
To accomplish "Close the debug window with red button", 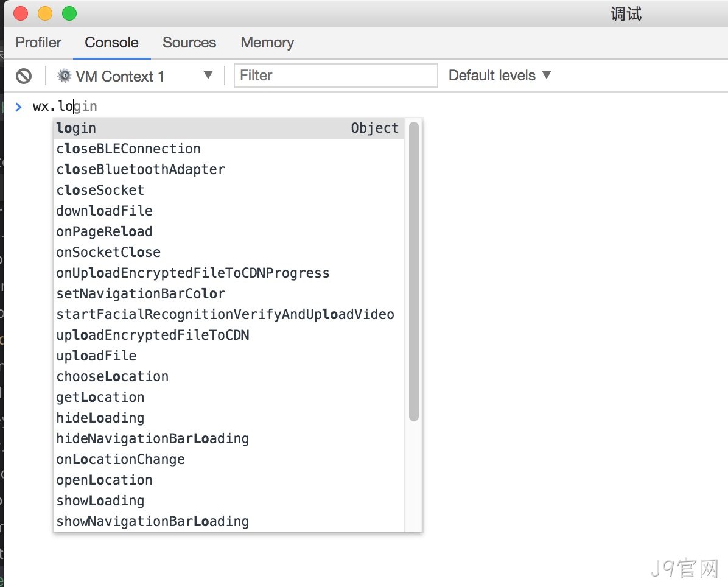I will pos(21,13).
